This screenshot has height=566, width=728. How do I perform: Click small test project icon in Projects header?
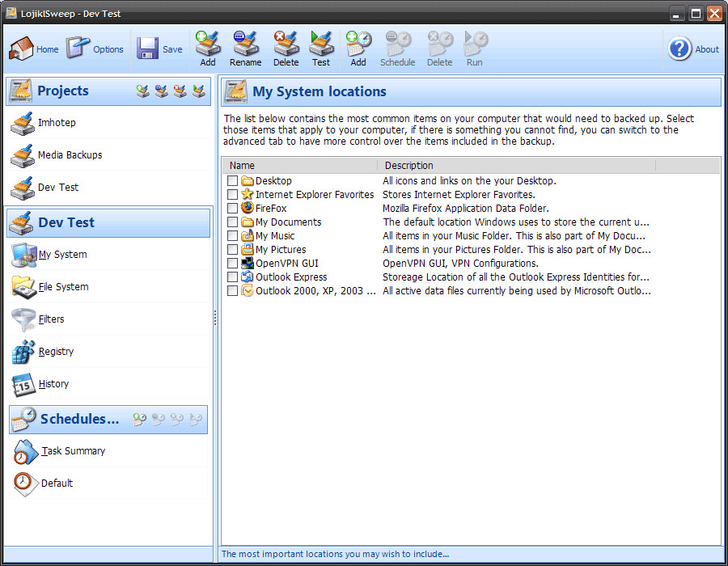[199, 91]
